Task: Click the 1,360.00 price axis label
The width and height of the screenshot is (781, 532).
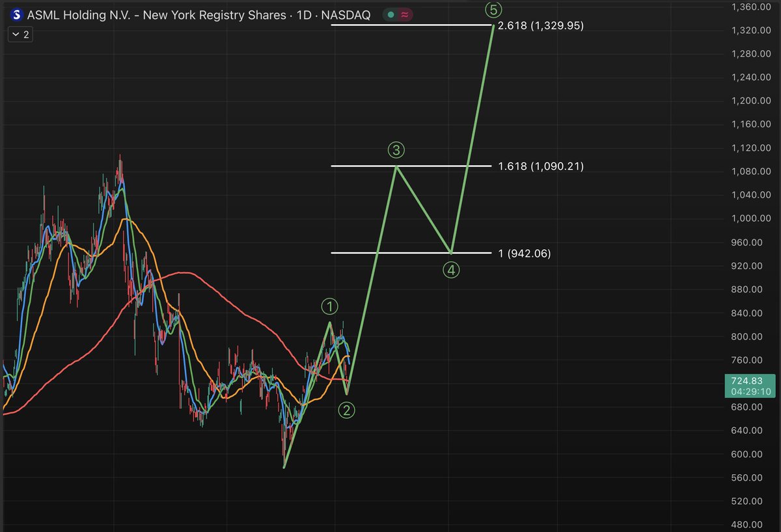Action: tap(752, 7)
